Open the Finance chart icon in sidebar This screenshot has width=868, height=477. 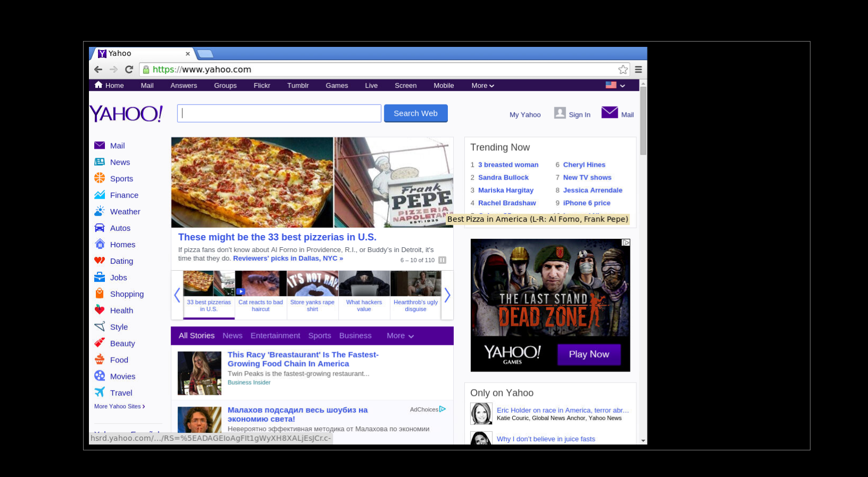100,195
